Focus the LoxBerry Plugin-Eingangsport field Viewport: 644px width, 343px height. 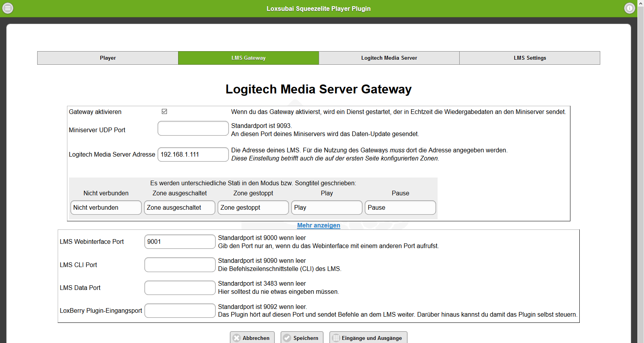[x=180, y=310]
